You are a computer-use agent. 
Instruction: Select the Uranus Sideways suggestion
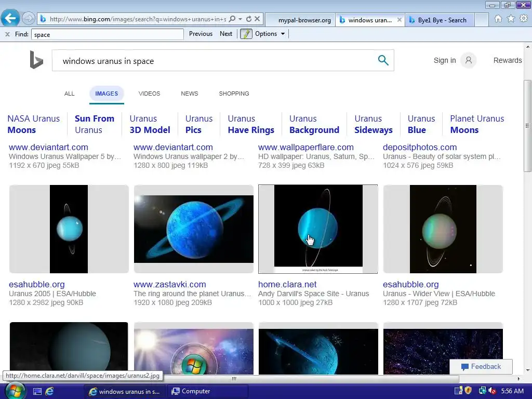point(373,124)
